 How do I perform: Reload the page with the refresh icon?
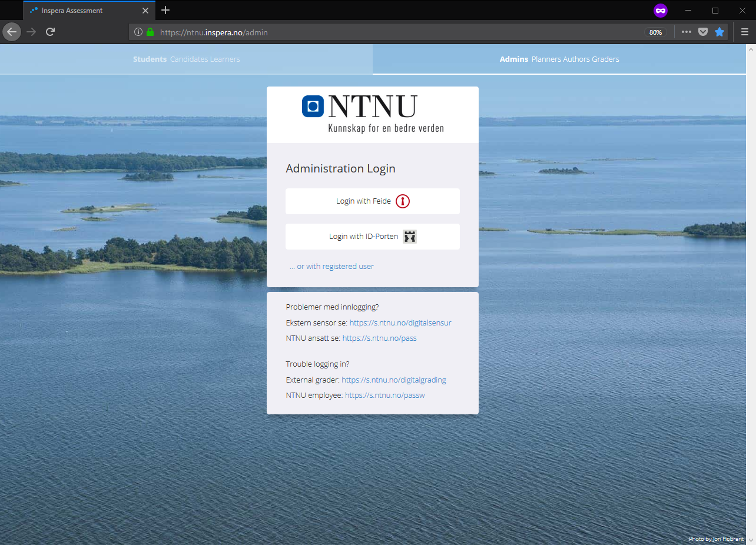pos(51,32)
